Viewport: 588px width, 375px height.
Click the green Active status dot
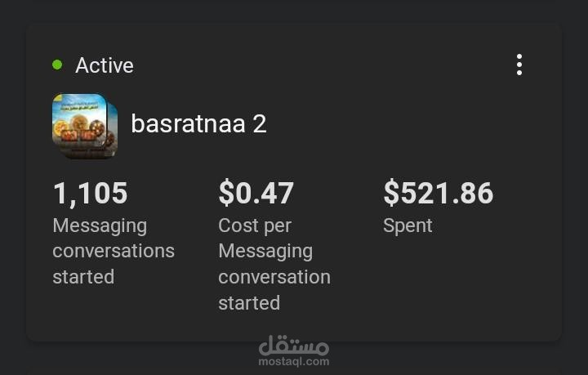[x=57, y=65]
